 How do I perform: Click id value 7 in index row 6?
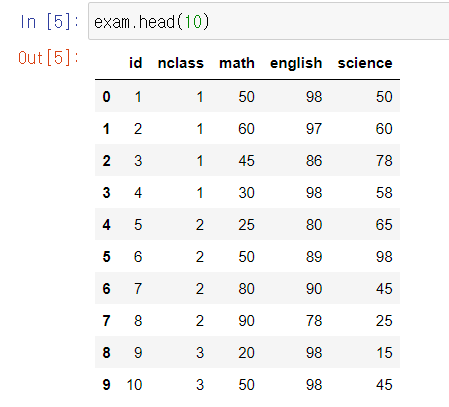tap(138, 289)
